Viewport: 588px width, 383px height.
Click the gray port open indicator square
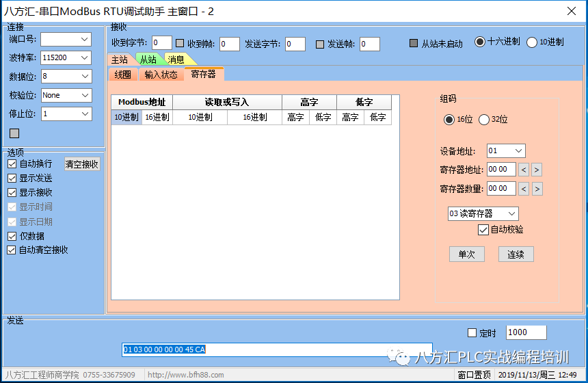pyautogui.click(x=14, y=133)
